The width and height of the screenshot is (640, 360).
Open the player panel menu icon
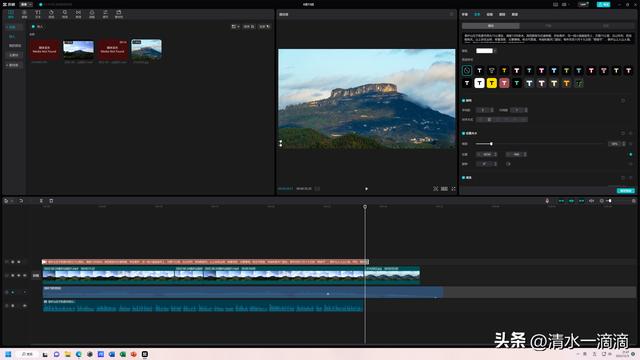pos(451,14)
